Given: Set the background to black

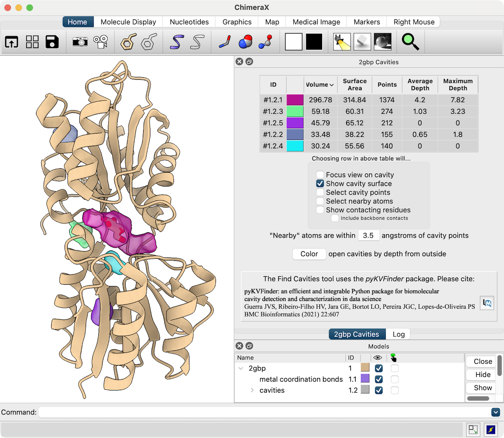Looking at the screenshot, I should pos(314,42).
